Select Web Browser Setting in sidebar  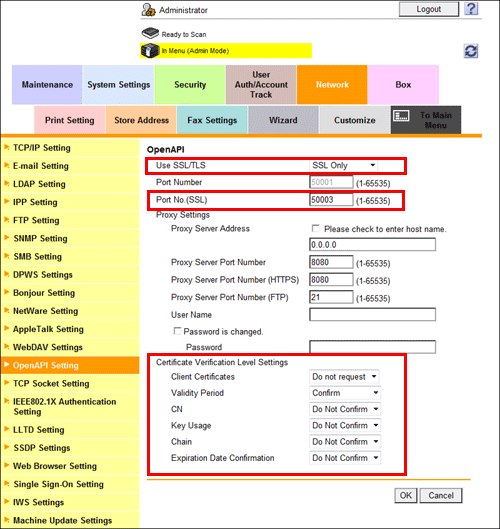click(55, 466)
